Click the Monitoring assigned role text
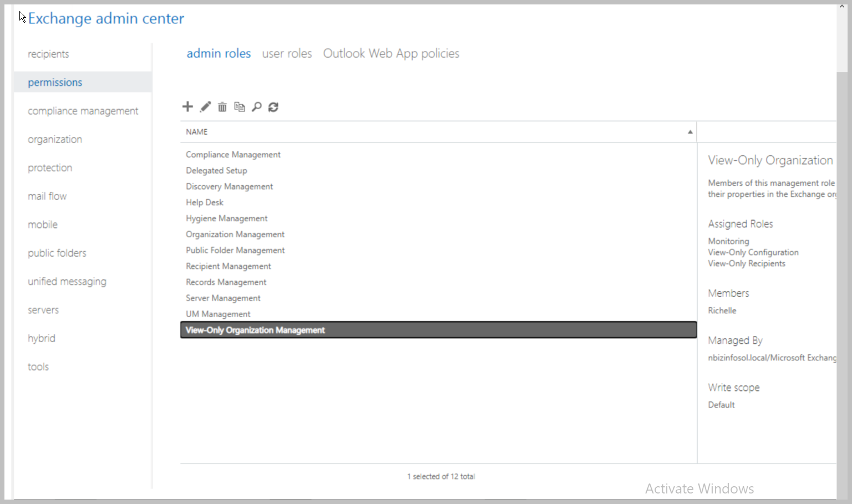Image resolution: width=852 pixels, height=504 pixels. [x=728, y=241]
